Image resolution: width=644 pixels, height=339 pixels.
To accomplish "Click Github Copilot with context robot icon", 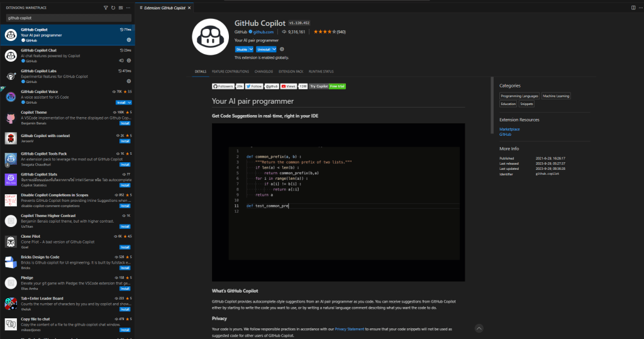I will pos(11,138).
